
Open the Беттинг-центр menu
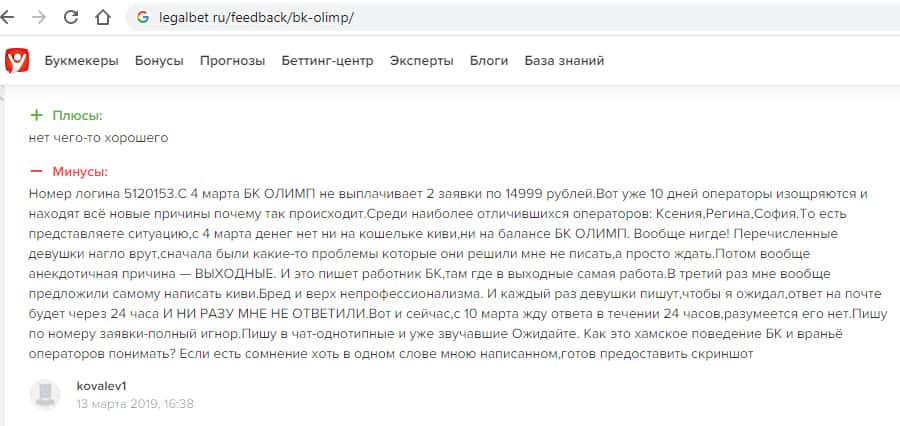[327, 61]
